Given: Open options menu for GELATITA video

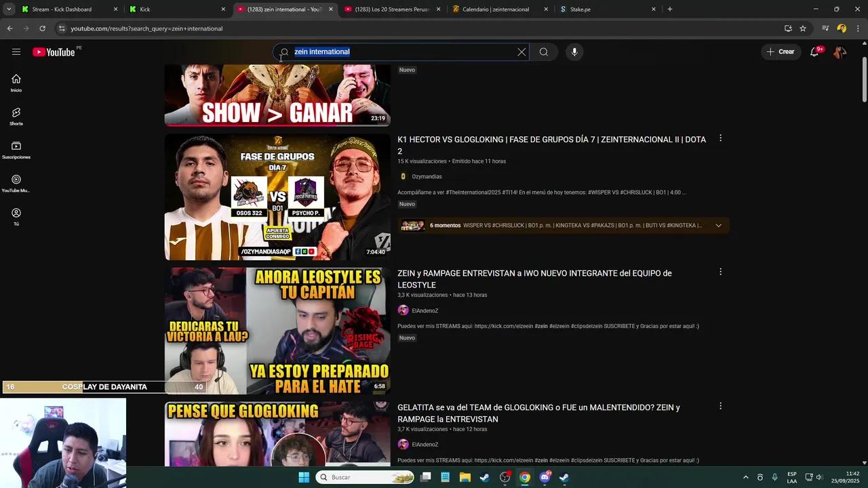Looking at the screenshot, I should tap(720, 406).
